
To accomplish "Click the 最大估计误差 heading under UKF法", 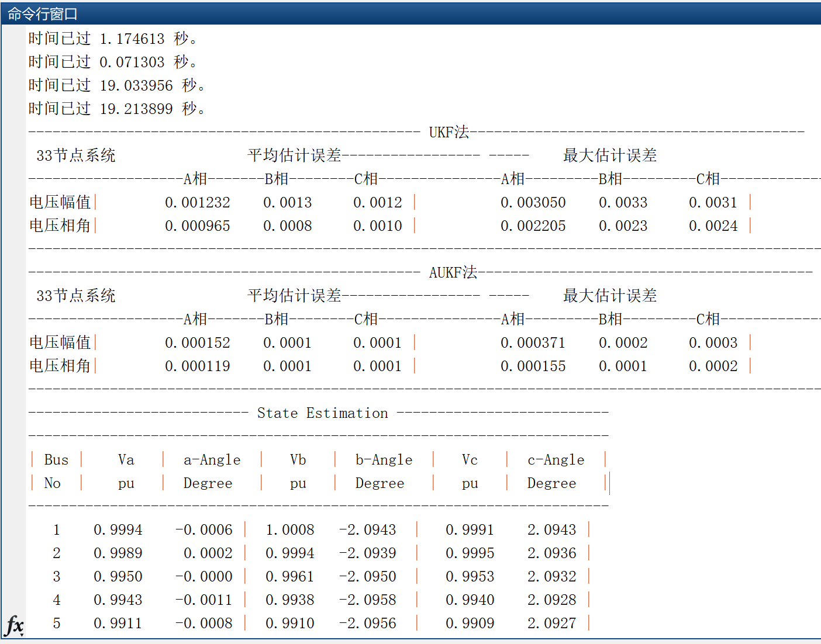I will click(610, 155).
